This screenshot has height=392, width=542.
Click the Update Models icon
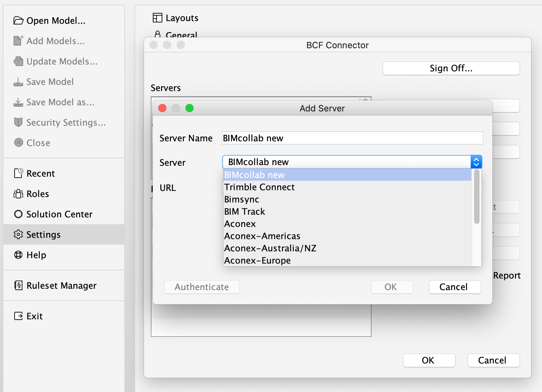[18, 61]
